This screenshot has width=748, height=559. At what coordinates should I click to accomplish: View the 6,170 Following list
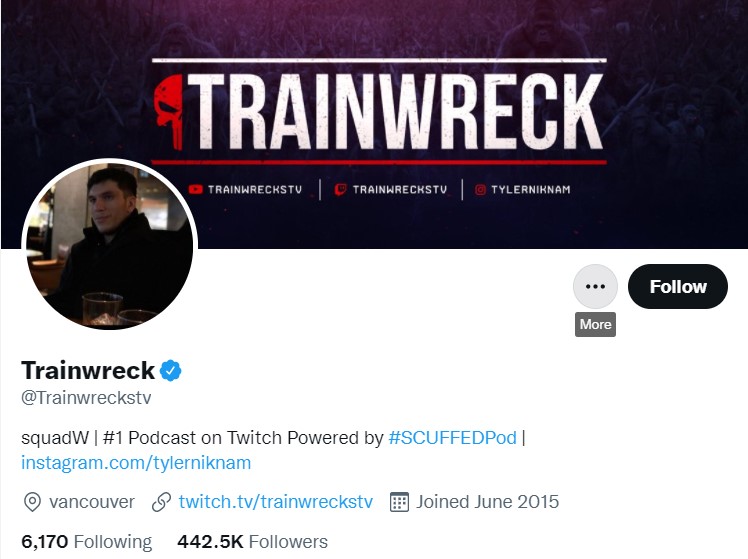coord(86,542)
